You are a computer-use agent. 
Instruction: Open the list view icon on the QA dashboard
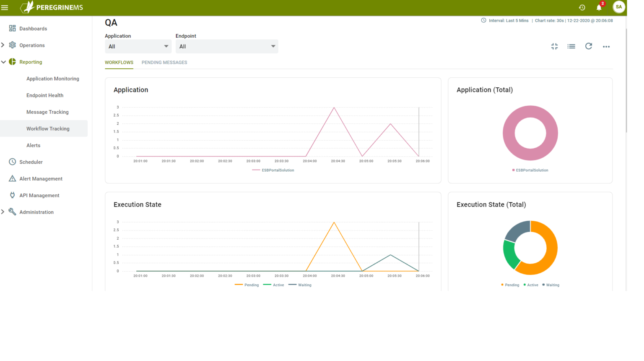pos(571,47)
